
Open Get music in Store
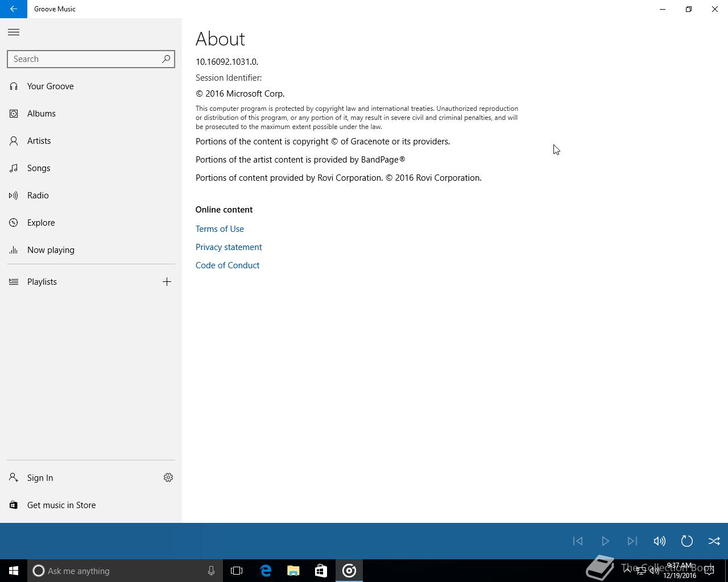[x=91, y=505]
